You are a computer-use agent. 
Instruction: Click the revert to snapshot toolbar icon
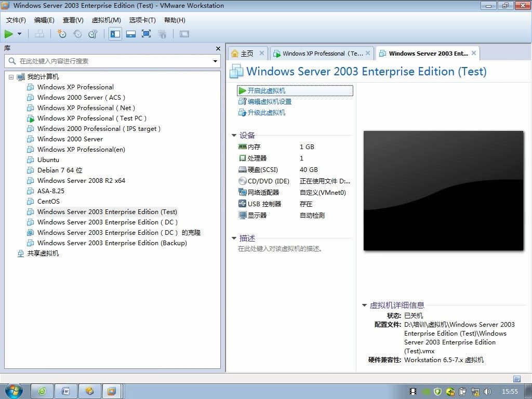pyautogui.click(x=77, y=34)
